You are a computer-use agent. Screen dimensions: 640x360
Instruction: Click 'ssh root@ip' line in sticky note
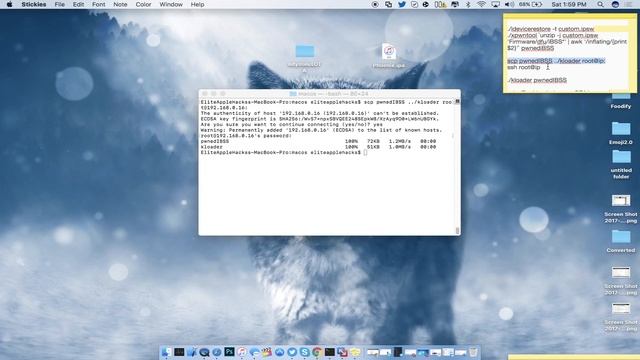(524, 67)
